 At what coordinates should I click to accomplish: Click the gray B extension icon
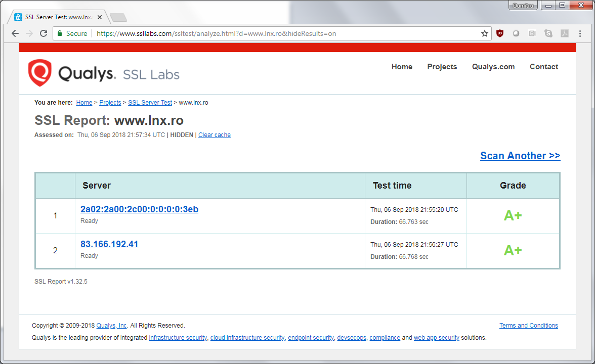tap(532, 33)
